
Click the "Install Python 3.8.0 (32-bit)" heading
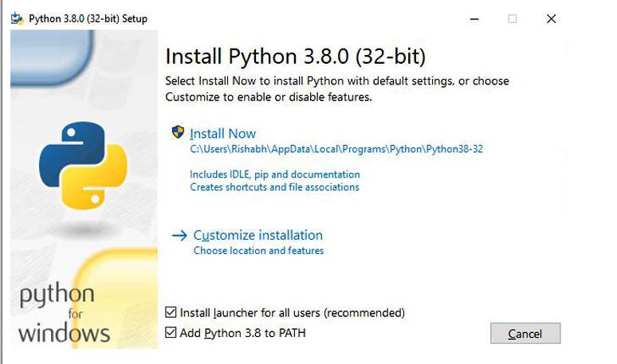tap(295, 57)
